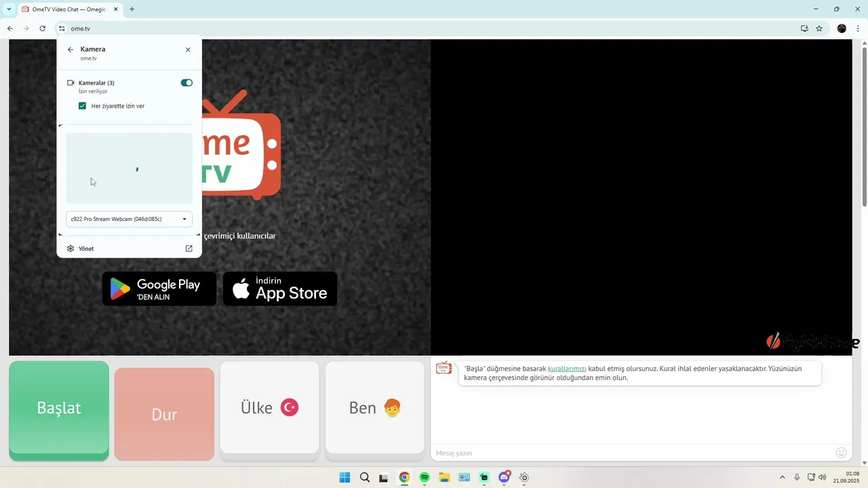Click the Google Play download badge
Image resolution: width=868 pixels, height=488 pixels.
pyautogui.click(x=159, y=289)
